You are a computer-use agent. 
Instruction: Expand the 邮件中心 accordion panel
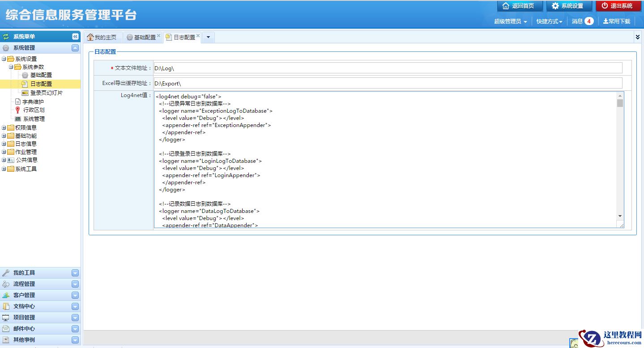75,329
